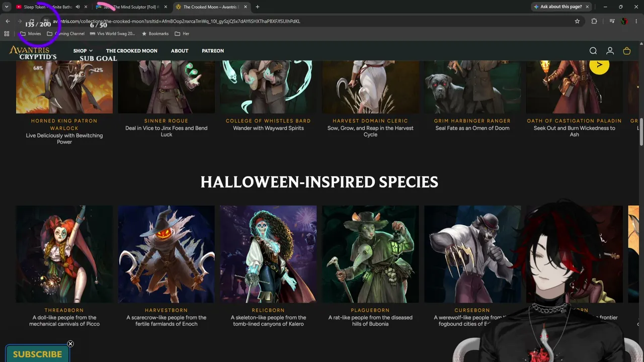This screenshot has height=362, width=644.
Task: Click the Grim Harbinger Ranger dog artwork
Action: [472, 86]
